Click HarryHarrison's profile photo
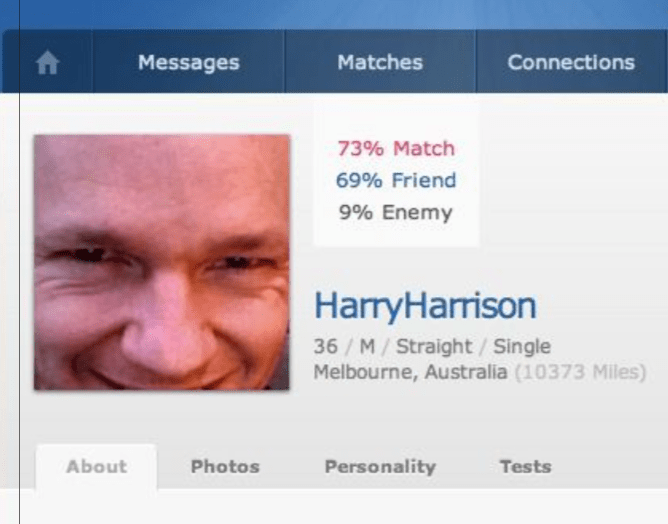 coord(162,262)
